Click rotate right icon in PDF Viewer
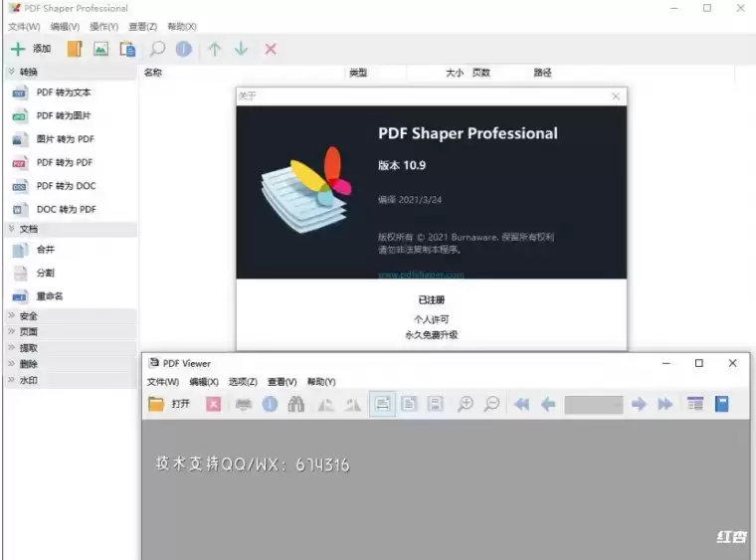This screenshot has width=756, height=560. pyautogui.click(x=352, y=404)
